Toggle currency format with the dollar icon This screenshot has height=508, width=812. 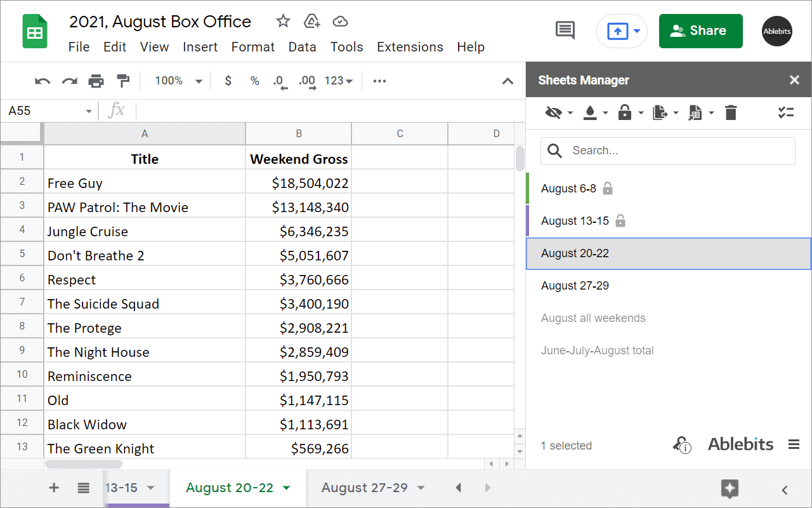[228, 81]
